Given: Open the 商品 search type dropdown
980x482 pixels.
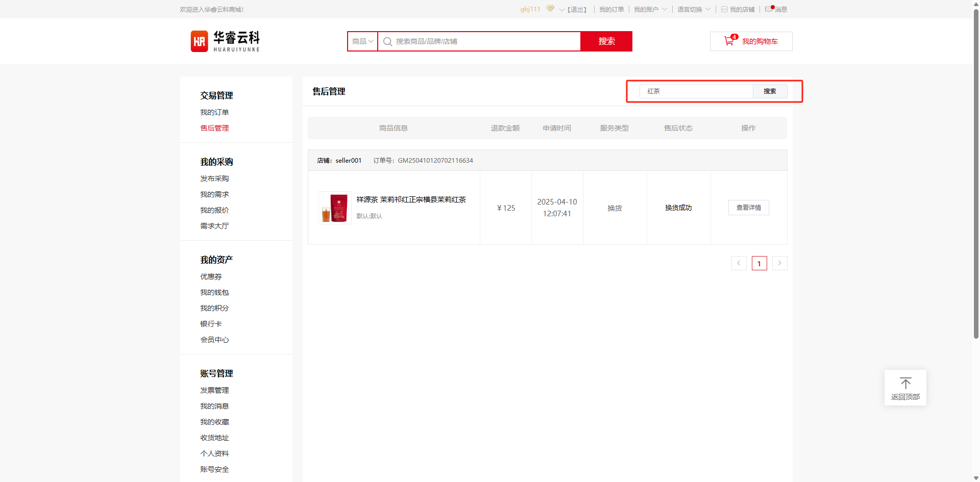Looking at the screenshot, I should pos(362,41).
